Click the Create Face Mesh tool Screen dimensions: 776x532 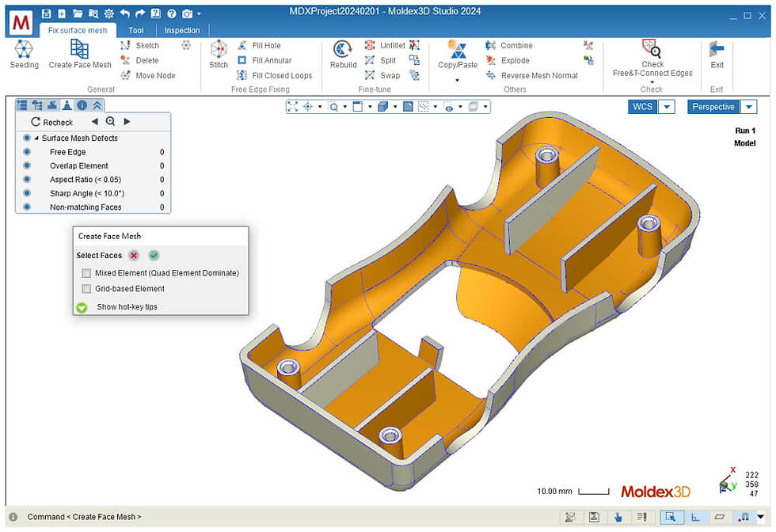click(80, 55)
